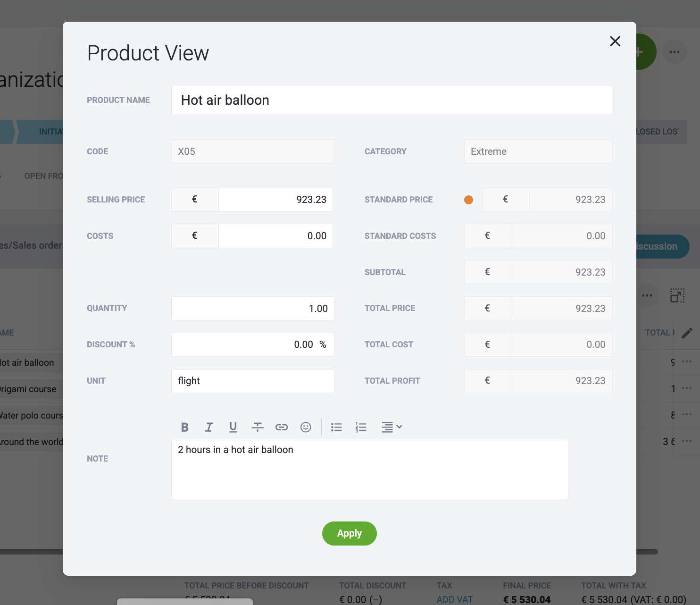
Task: Edit the Product Name field
Action: point(392,100)
